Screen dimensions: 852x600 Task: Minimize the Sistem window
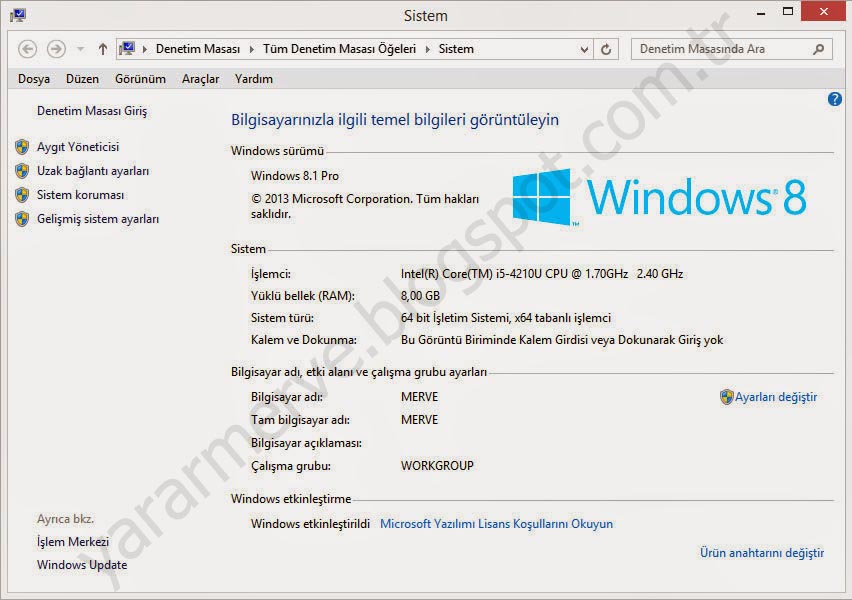click(x=761, y=12)
